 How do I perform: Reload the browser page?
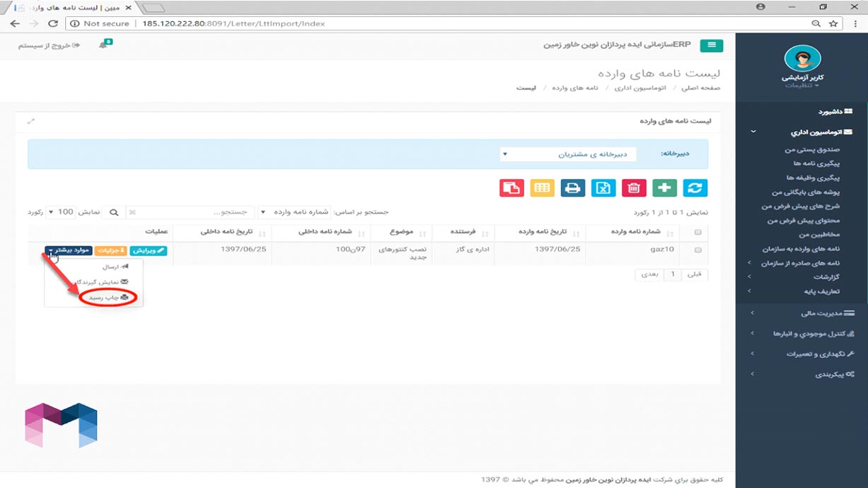[52, 23]
